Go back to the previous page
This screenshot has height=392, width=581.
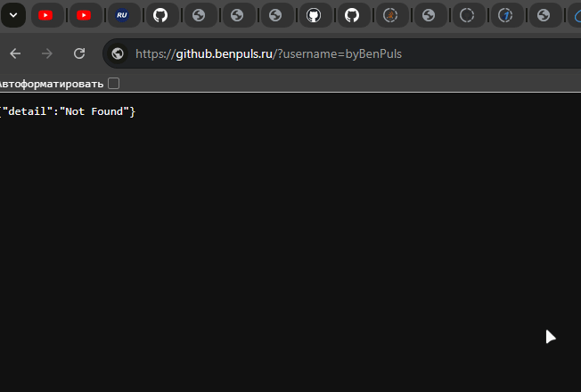click(15, 53)
